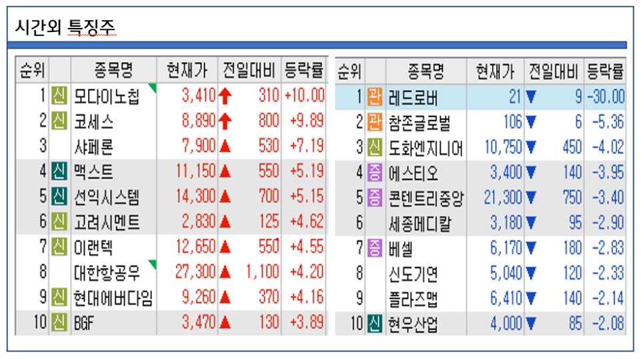This screenshot has width=644, height=359.
Task: Sort losers table by 전일대비 header
Action: (x=553, y=71)
